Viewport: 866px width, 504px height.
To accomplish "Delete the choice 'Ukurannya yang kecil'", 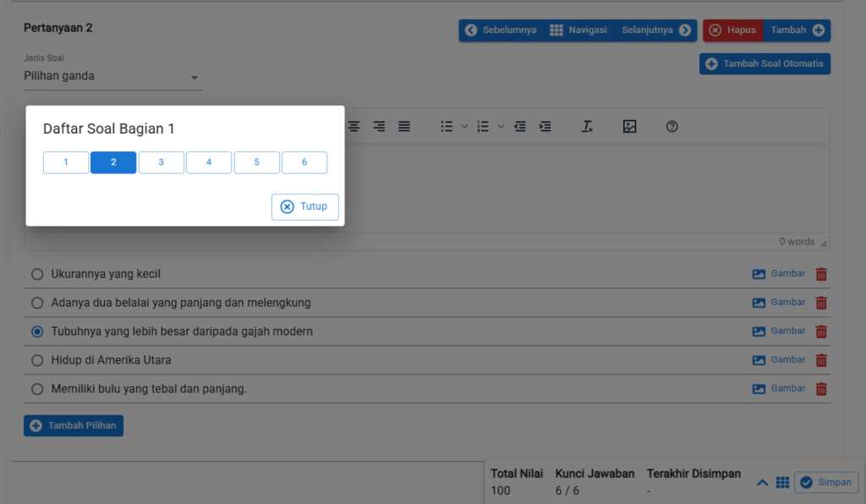I will point(821,274).
